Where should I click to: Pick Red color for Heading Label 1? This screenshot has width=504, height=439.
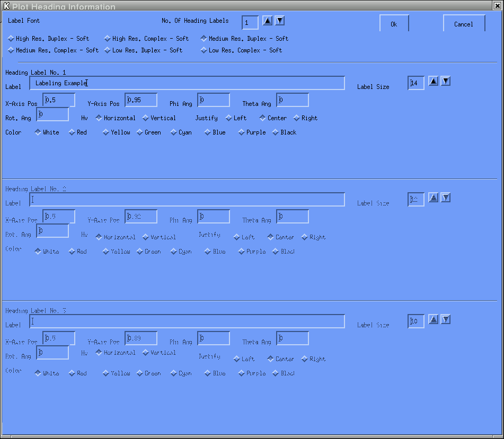(x=78, y=132)
